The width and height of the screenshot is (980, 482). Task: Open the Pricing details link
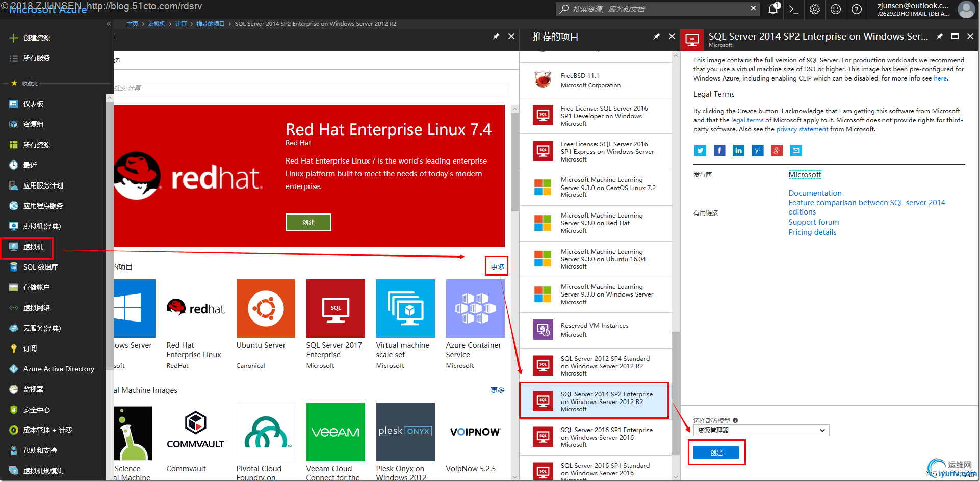812,232
